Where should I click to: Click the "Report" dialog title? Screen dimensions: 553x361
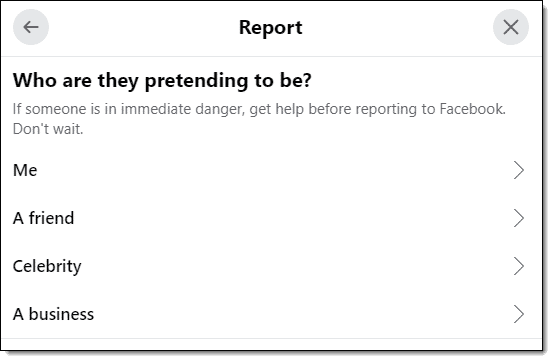click(271, 27)
